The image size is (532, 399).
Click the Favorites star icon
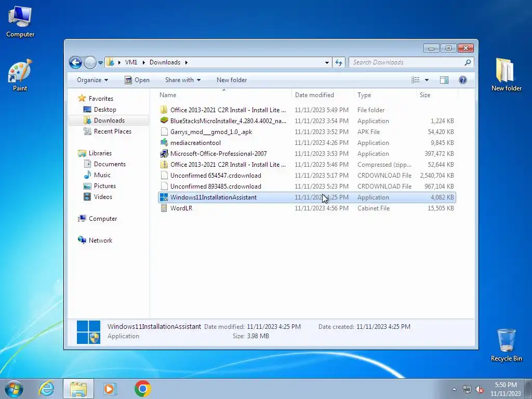[x=82, y=98]
